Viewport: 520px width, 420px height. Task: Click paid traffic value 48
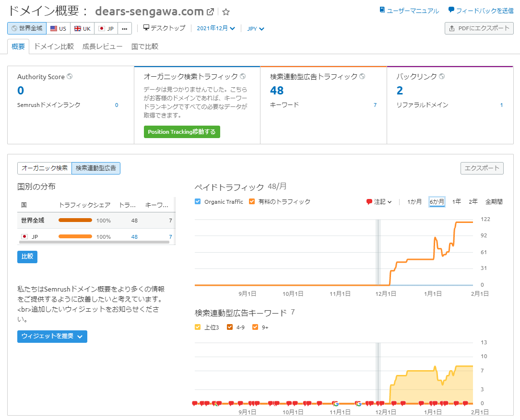point(277,91)
